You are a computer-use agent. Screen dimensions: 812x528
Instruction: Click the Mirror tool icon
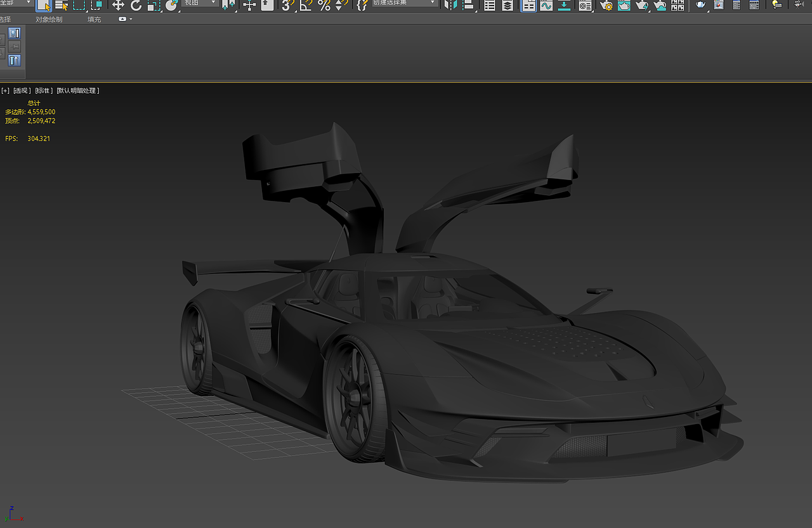pyautogui.click(x=450, y=6)
